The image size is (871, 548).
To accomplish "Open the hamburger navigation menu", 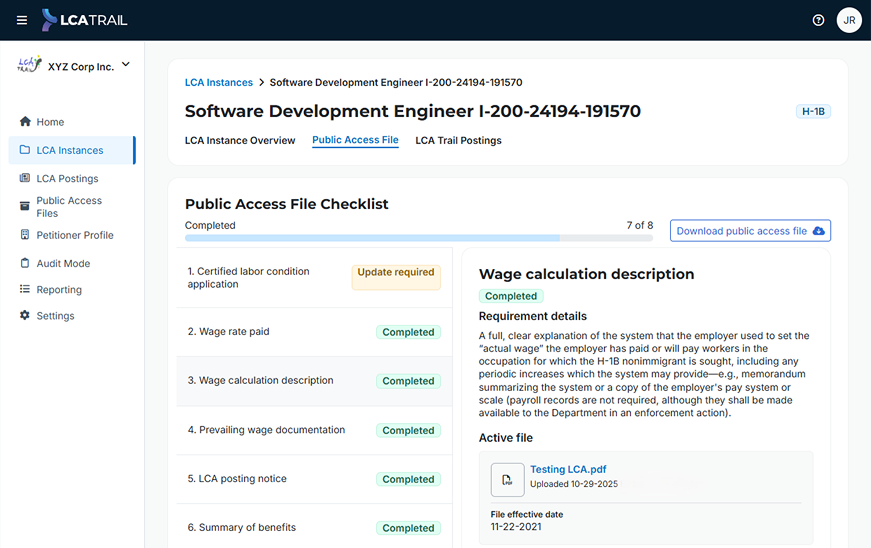I will pyautogui.click(x=22, y=21).
